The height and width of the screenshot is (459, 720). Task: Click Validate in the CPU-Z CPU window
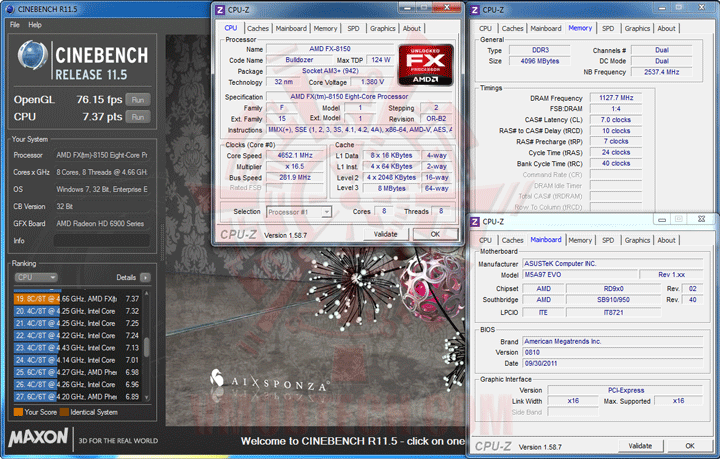pyautogui.click(x=385, y=234)
